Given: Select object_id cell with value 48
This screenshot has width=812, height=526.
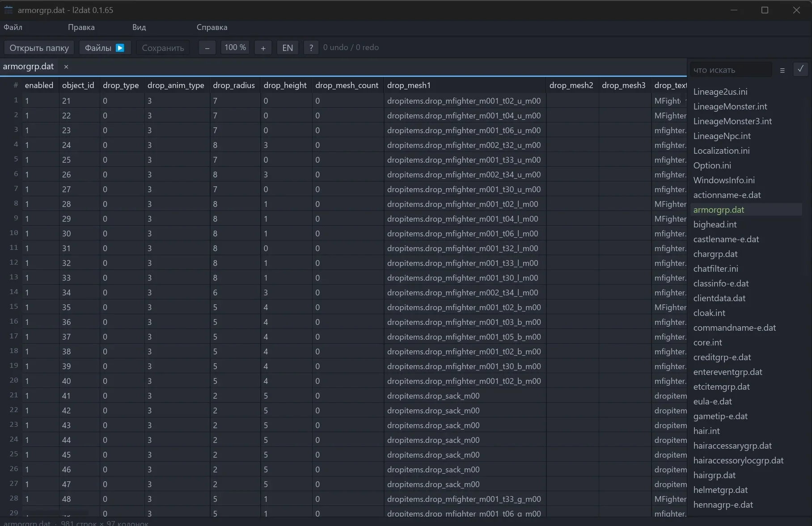Looking at the screenshot, I should coord(79,499).
